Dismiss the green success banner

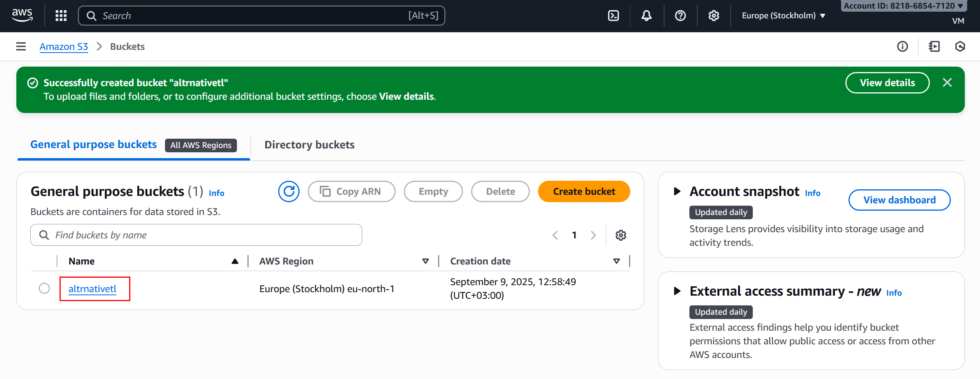947,83
